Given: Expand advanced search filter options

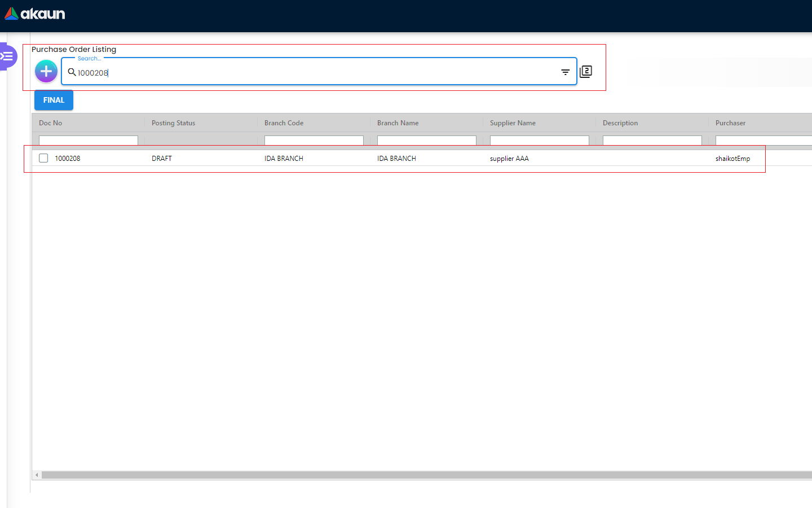Looking at the screenshot, I should [x=565, y=72].
